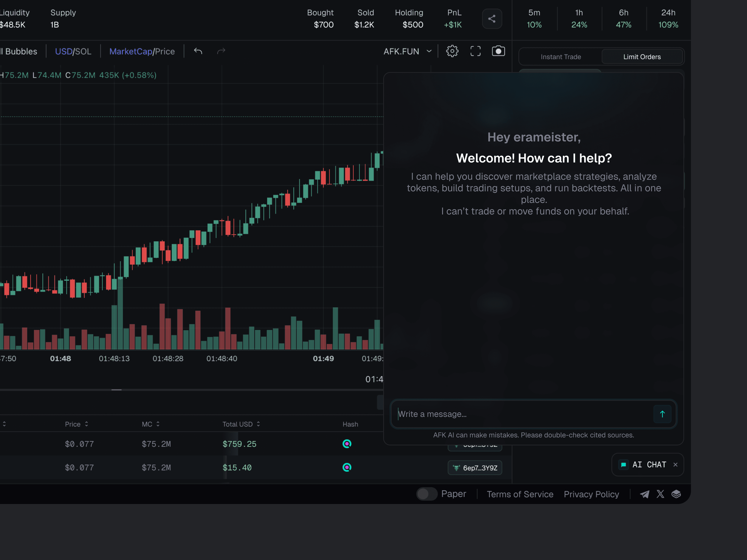The image size is (747, 560).
Task: Select the 5m timeframe stat
Action: pyautogui.click(x=534, y=18)
